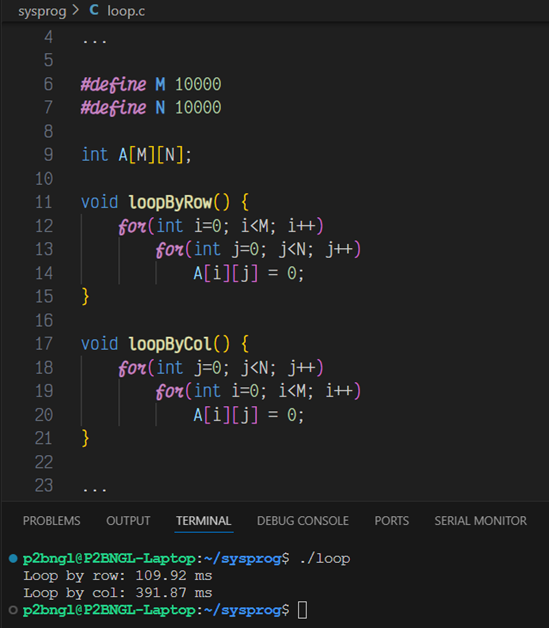This screenshot has width=549, height=628.
Task: Click line number 6 in the gutter
Action: [x=48, y=84]
